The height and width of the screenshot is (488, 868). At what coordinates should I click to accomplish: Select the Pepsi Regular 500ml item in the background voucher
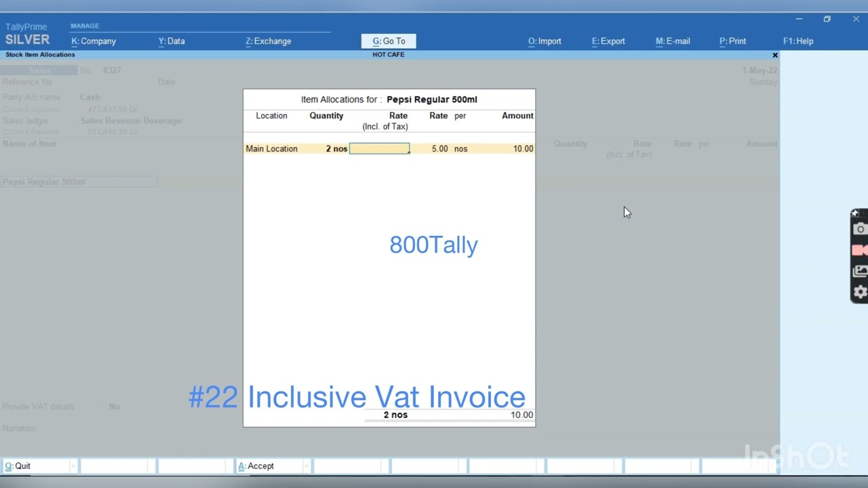point(79,182)
